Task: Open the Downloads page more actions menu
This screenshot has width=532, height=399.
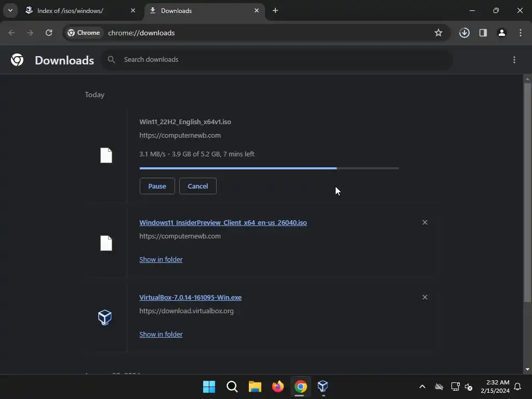Action: (514, 60)
